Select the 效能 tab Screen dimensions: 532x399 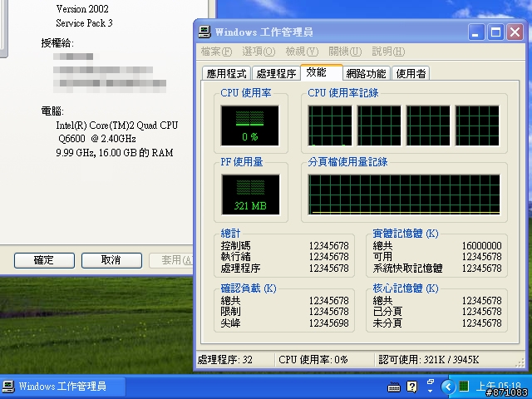coord(322,72)
